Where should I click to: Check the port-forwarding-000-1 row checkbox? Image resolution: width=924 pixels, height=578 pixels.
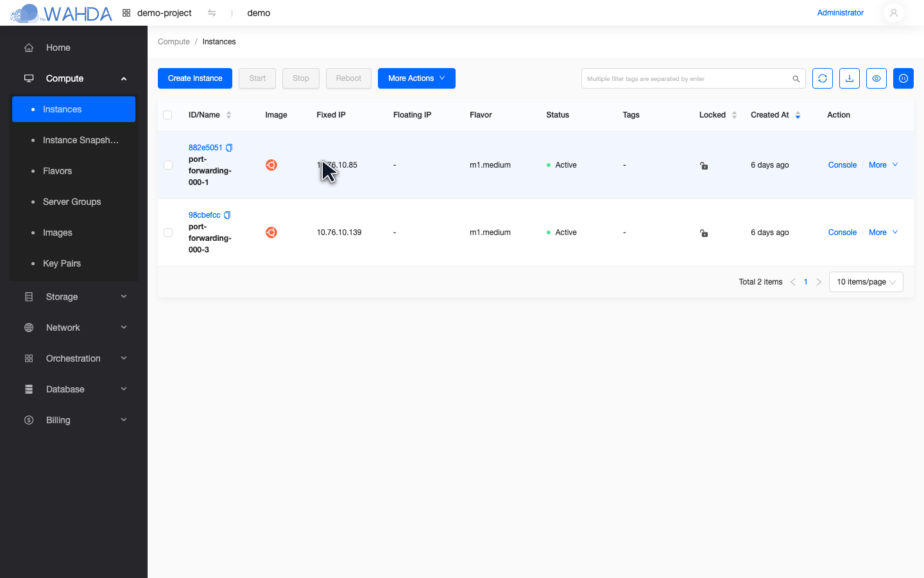[x=168, y=165]
